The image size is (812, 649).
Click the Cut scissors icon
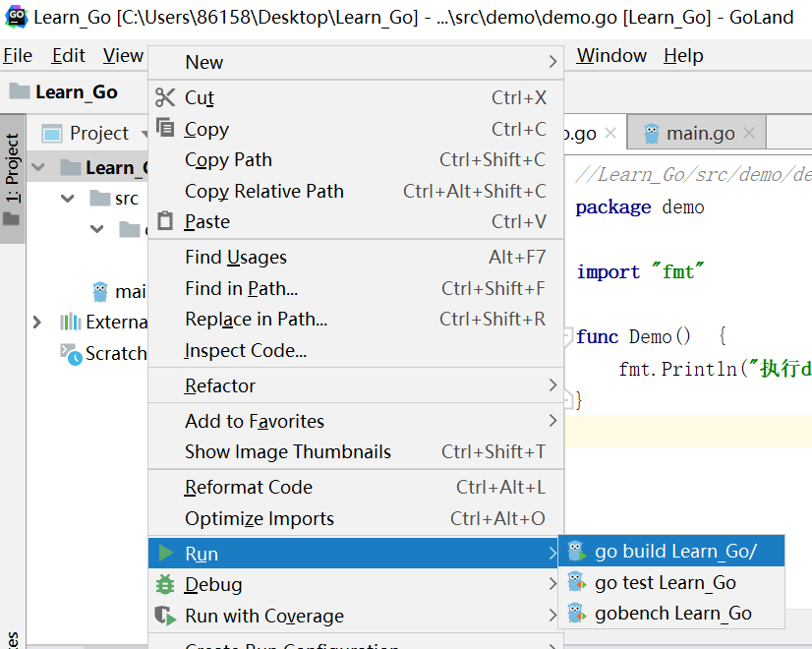(x=165, y=97)
